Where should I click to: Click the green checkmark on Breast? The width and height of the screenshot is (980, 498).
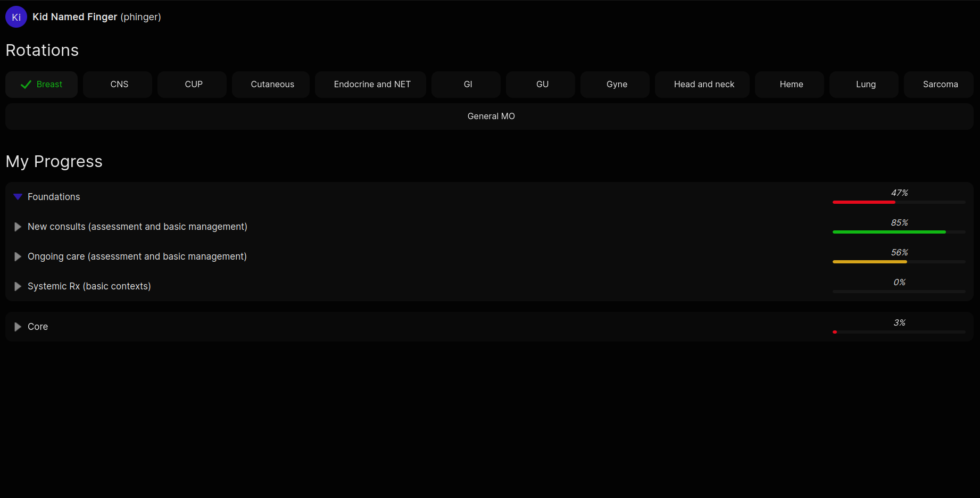coord(26,85)
